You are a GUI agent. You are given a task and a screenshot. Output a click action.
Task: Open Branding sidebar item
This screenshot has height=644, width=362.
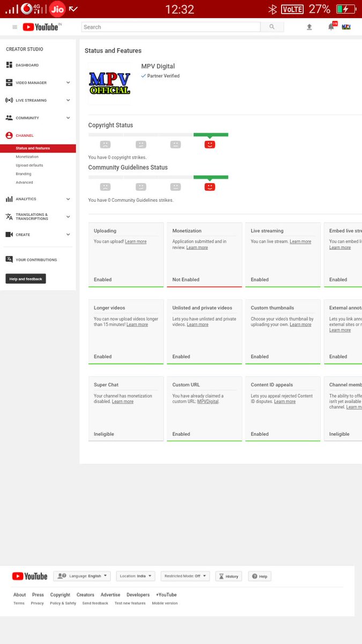[x=24, y=174]
